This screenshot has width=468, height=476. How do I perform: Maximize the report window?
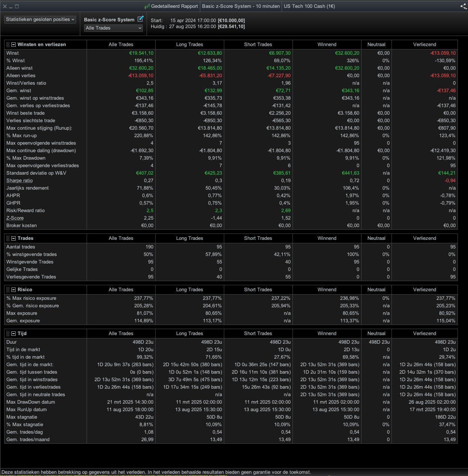17,6
